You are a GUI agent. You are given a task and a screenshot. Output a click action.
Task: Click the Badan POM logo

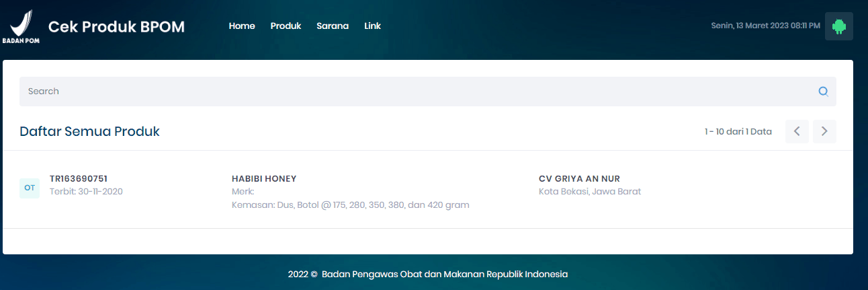point(21,27)
